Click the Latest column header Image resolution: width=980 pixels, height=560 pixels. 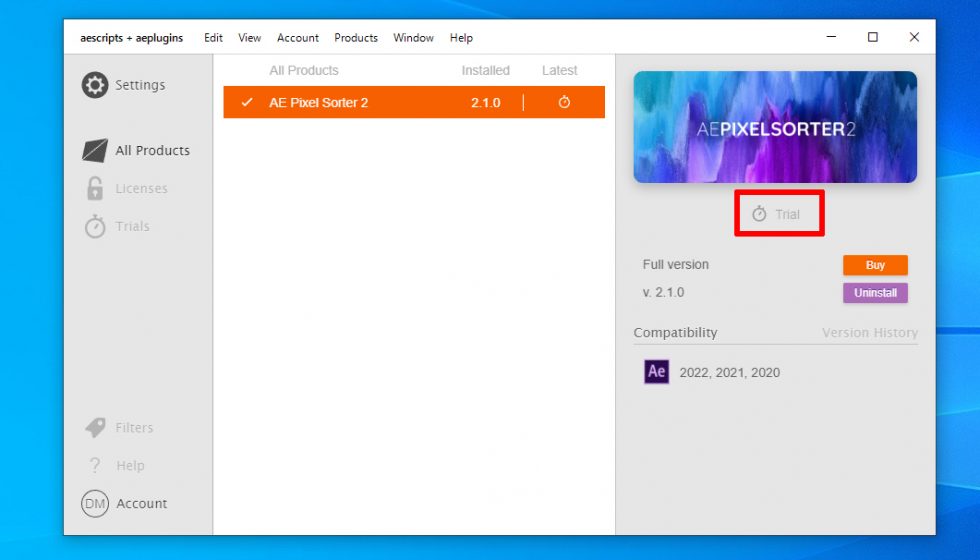point(559,71)
